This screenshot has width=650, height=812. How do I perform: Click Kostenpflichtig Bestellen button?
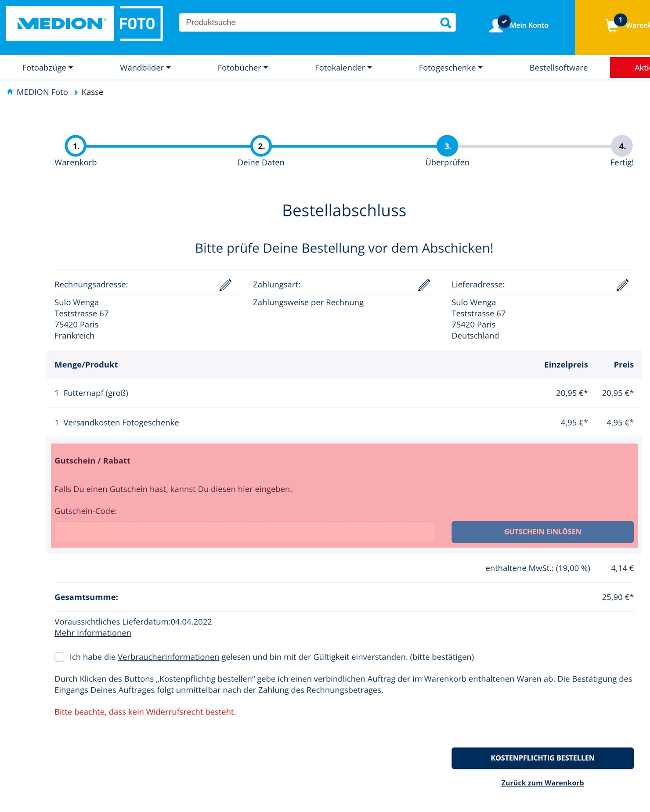pyautogui.click(x=542, y=758)
